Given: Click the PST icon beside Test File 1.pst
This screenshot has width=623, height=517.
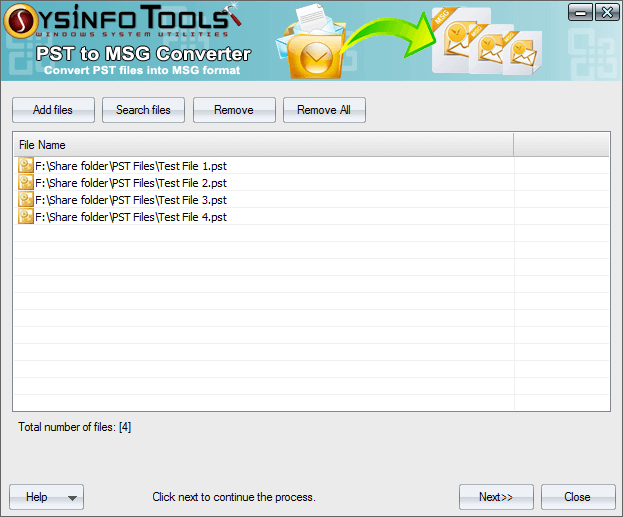Looking at the screenshot, I should 26,166.
